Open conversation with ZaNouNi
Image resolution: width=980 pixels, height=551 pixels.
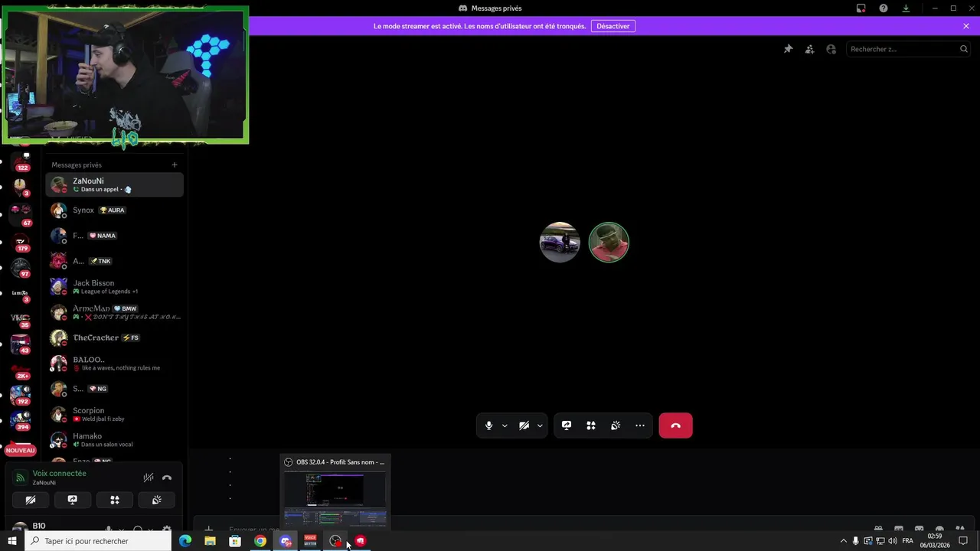(115, 184)
